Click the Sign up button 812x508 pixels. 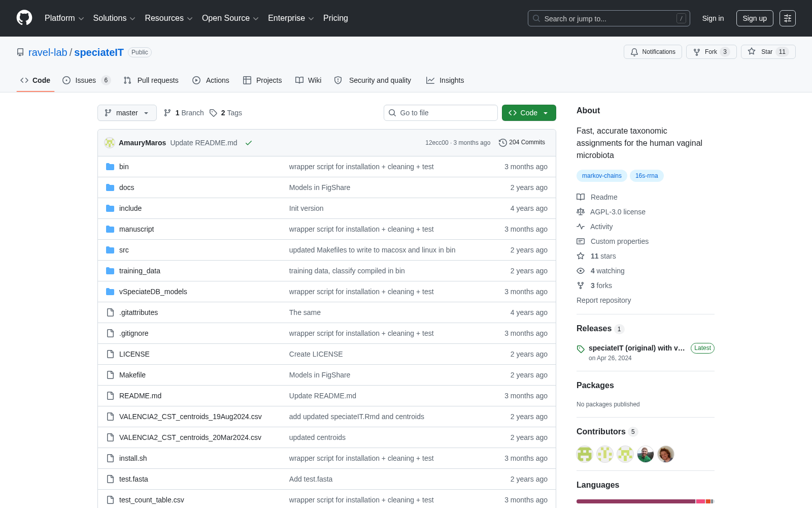(x=755, y=18)
